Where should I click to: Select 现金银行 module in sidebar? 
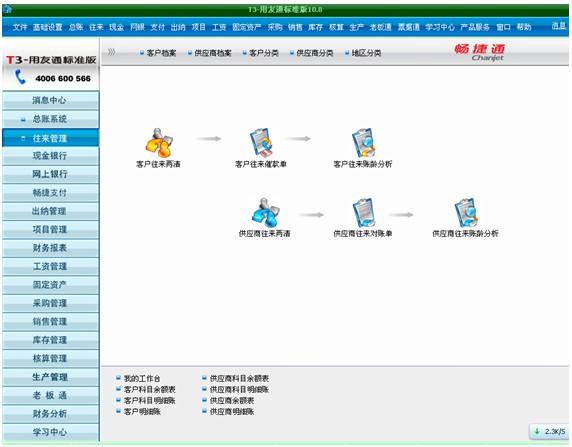point(50,156)
